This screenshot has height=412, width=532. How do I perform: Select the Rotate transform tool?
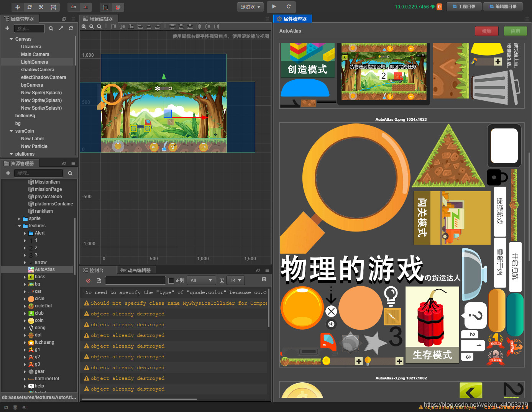pyautogui.click(x=30, y=7)
